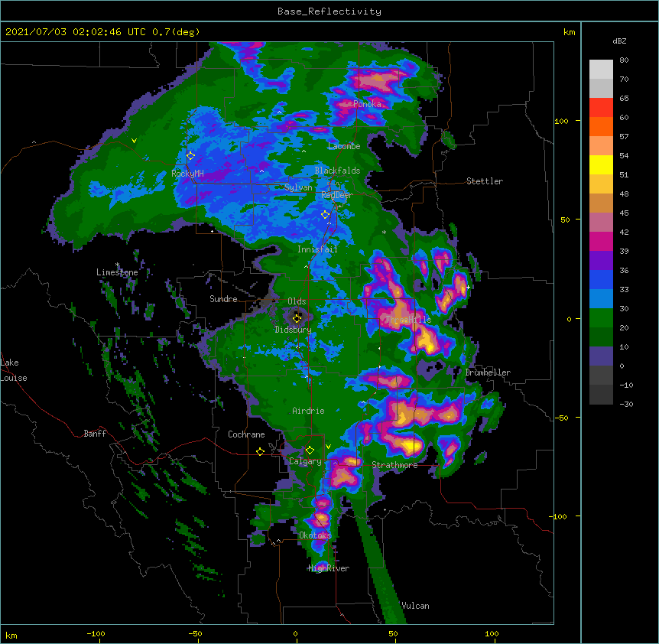Click the yellow diamond marker below Cochrane
659x644 pixels.
260,451
